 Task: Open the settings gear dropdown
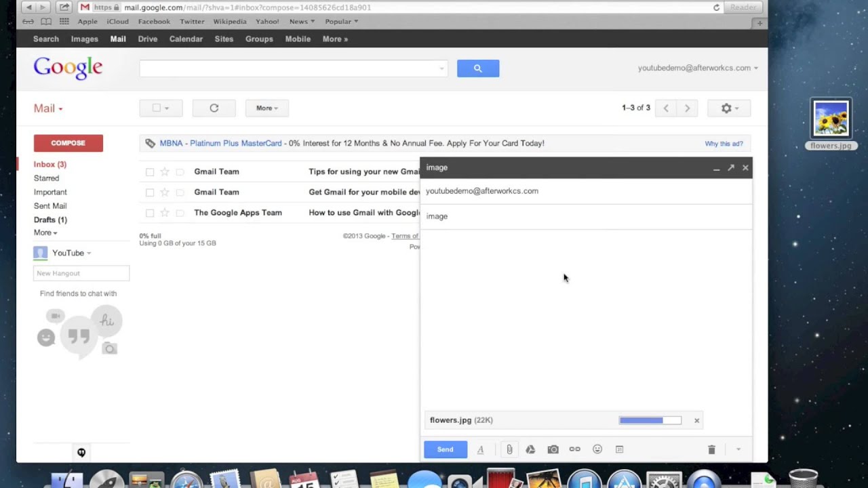point(729,108)
